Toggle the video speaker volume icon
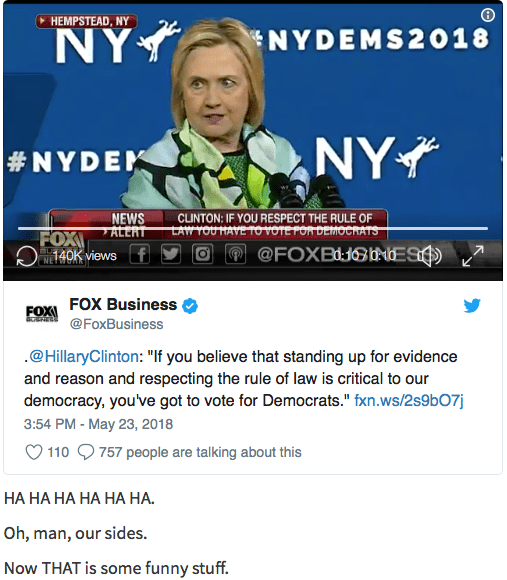Image resolution: width=507 pixels, height=580 pixels. [430, 256]
